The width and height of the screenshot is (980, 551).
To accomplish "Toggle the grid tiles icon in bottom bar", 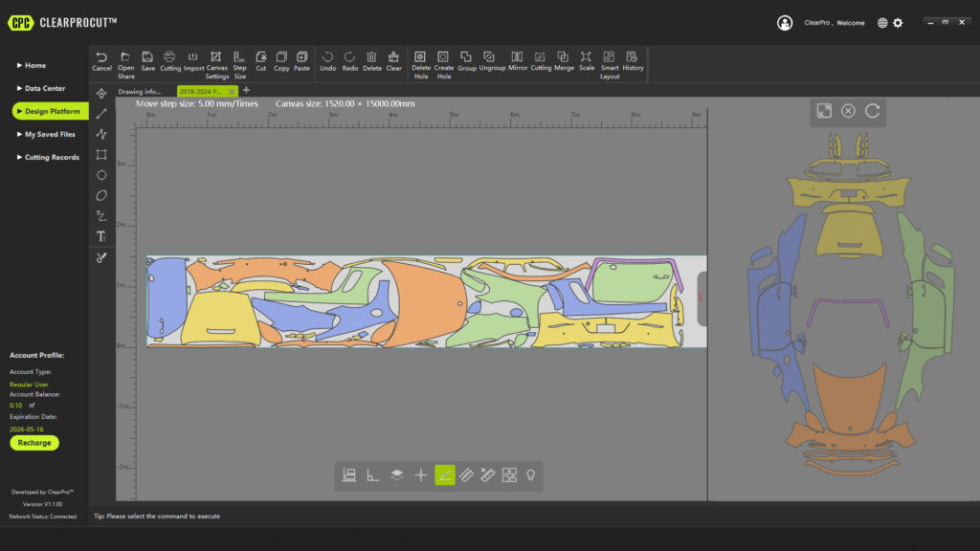I will click(x=509, y=474).
